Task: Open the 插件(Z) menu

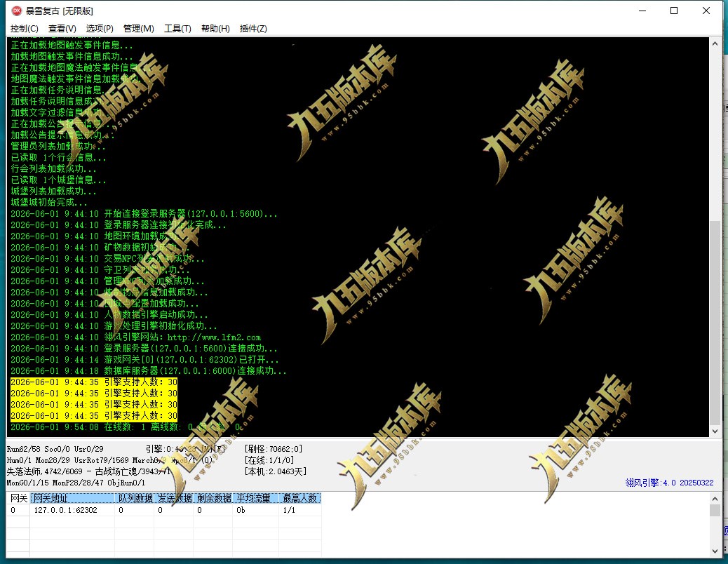Action: pos(253,29)
